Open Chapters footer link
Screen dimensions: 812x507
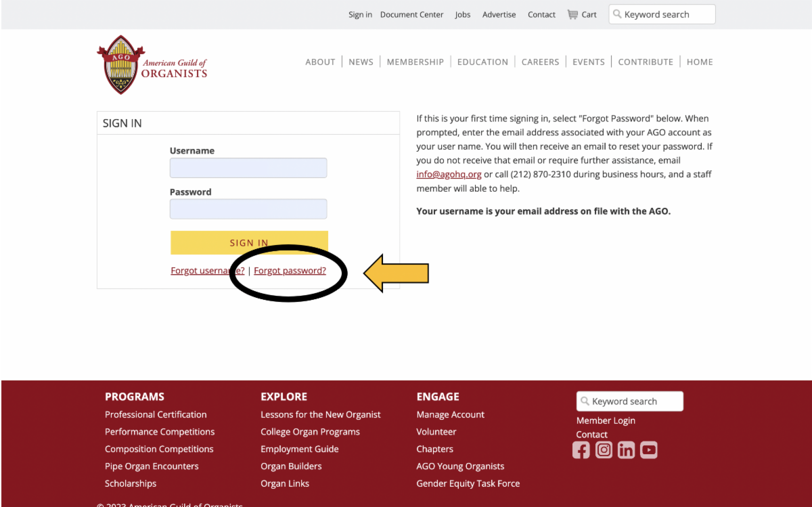tap(435, 449)
